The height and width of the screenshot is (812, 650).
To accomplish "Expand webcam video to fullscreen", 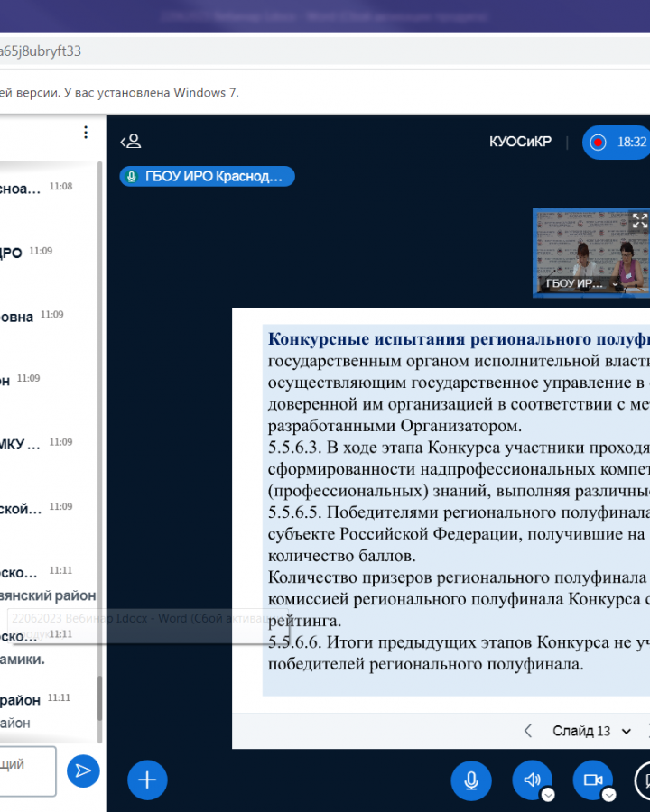I will (x=639, y=220).
